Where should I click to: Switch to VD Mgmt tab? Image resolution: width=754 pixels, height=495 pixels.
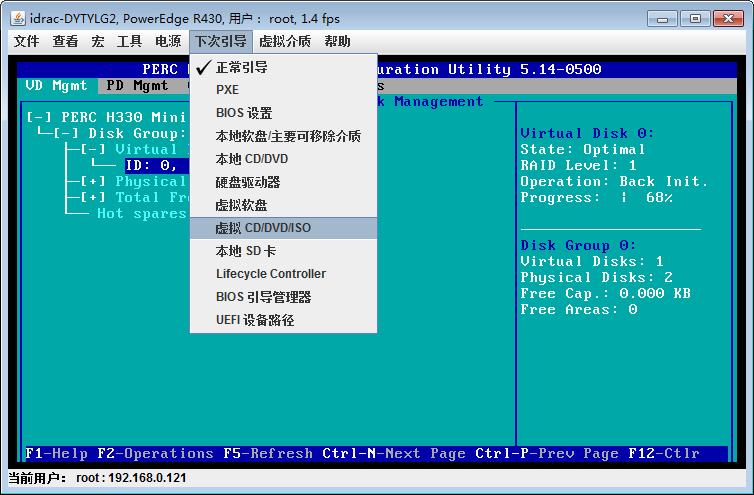[x=57, y=86]
